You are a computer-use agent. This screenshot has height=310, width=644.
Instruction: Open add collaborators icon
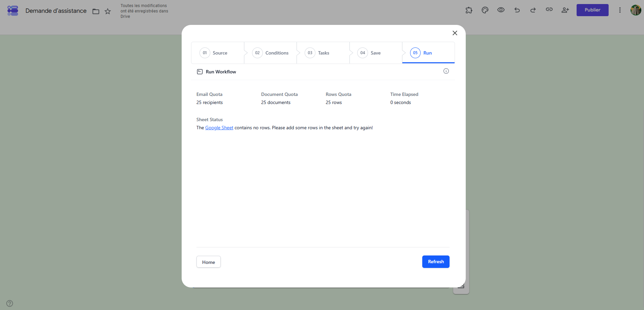(x=565, y=10)
